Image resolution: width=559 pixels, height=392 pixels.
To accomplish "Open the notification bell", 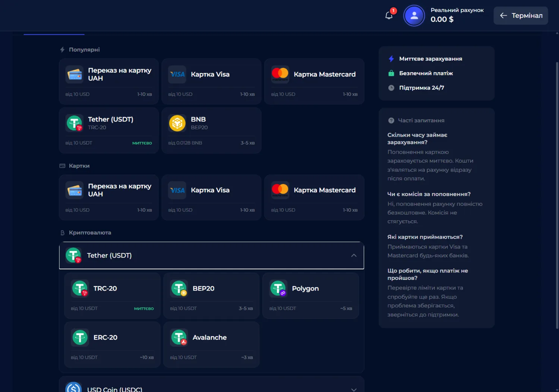I will 389,15.
